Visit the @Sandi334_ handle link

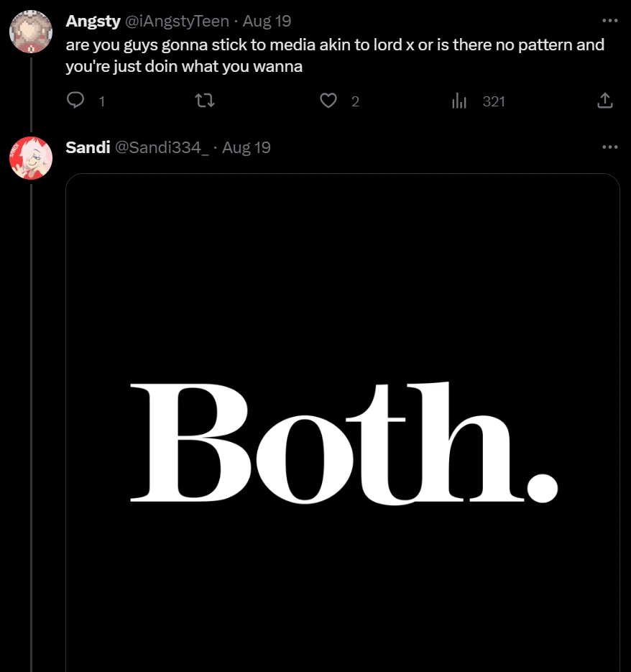click(x=162, y=147)
